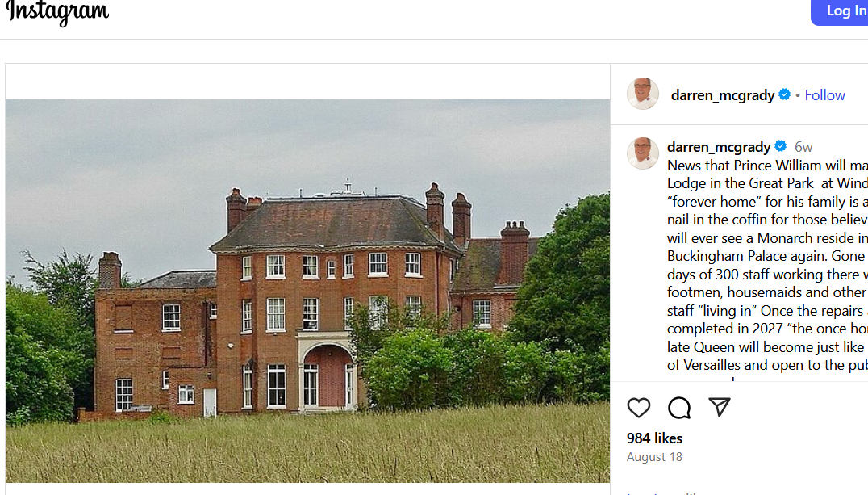This screenshot has height=495, width=868.
Task: Share the post with the paper plane icon
Action: [719, 408]
